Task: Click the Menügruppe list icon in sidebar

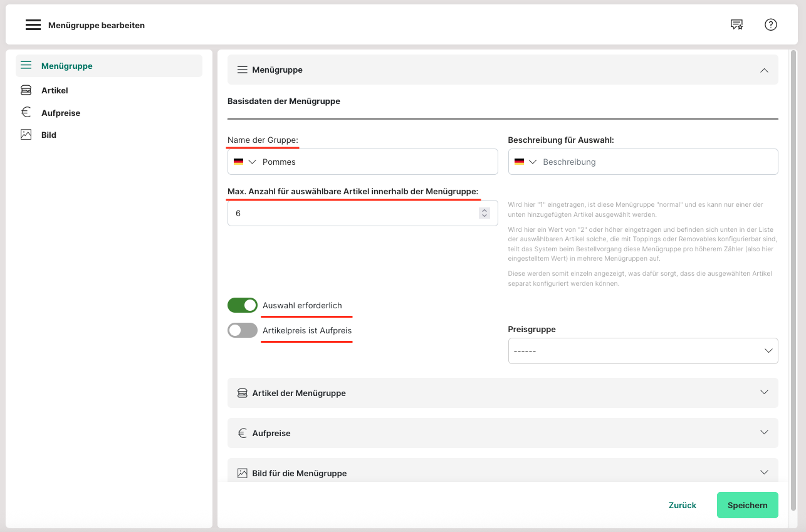Action: [26, 66]
